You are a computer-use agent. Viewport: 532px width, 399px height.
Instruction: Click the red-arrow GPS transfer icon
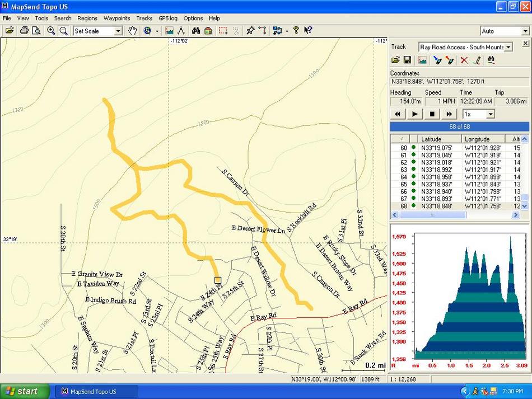click(450, 60)
